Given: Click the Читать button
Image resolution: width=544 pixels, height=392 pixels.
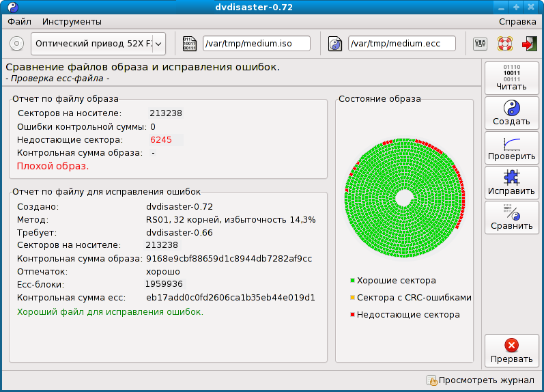Looking at the screenshot, I should [x=511, y=79].
